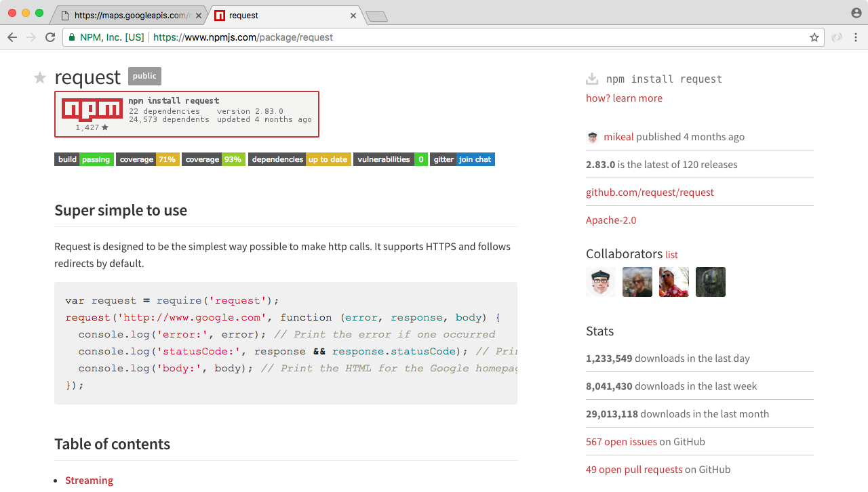The width and height of the screenshot is (868, 492).
Task: Click the '2.83.0' latest release text
Action: pos(600,165)
